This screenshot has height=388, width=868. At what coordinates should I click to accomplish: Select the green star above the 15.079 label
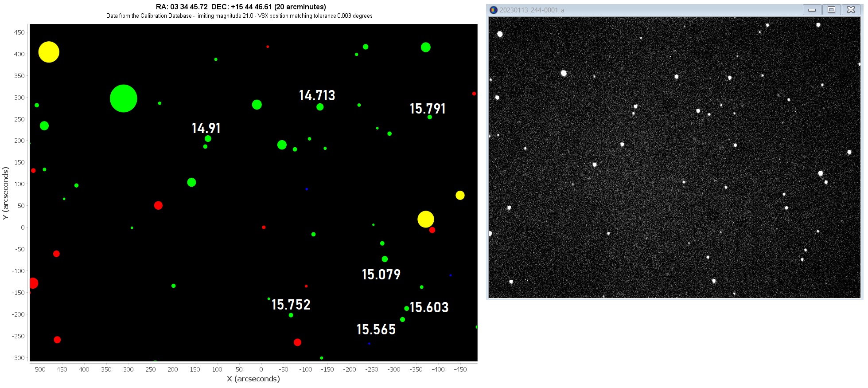click(385, 259)
